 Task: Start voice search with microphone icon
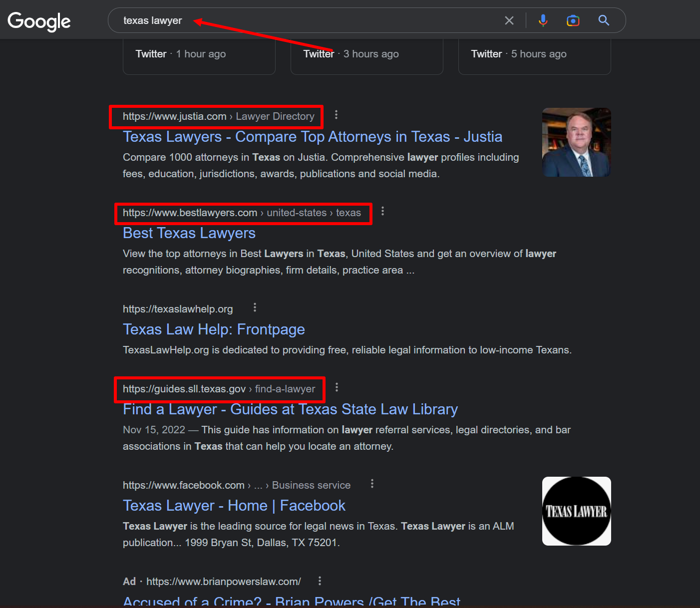[543, 20]
